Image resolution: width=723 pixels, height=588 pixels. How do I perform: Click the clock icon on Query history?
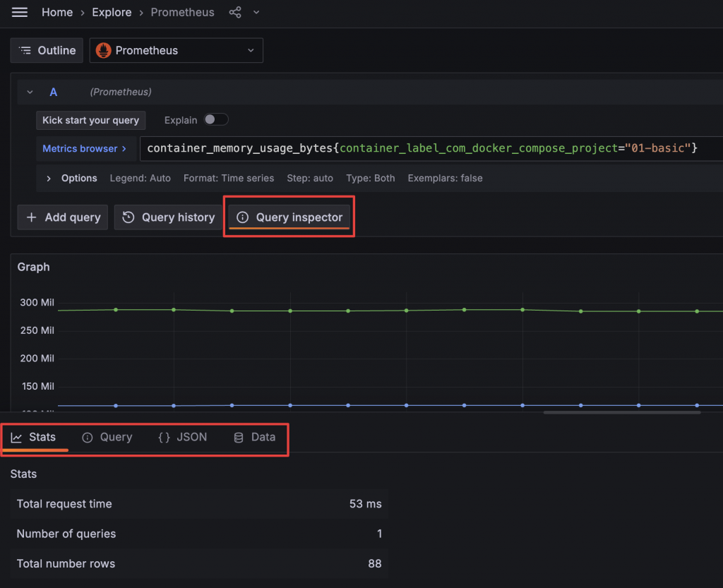tap(129, 217)
